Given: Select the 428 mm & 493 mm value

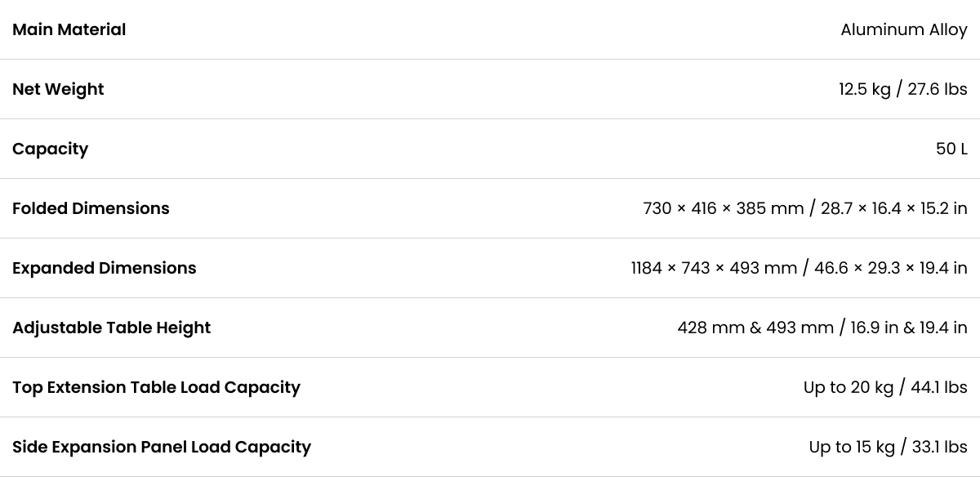Looking at the screenshot, I should point(755,328).
